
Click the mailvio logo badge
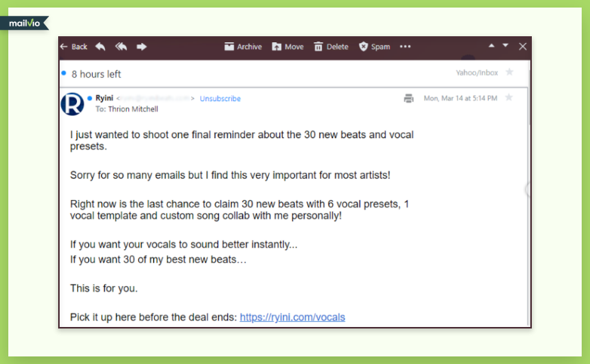(24, 23)
